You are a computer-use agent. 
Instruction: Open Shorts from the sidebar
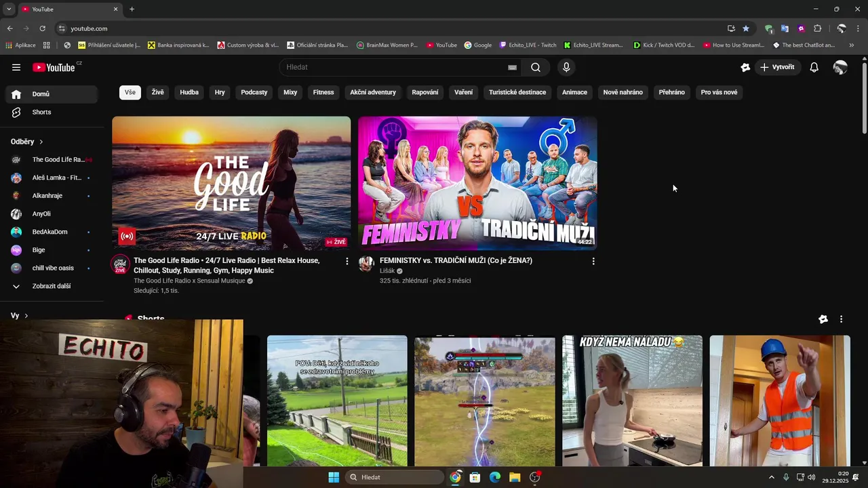click(x=52, y=112)
